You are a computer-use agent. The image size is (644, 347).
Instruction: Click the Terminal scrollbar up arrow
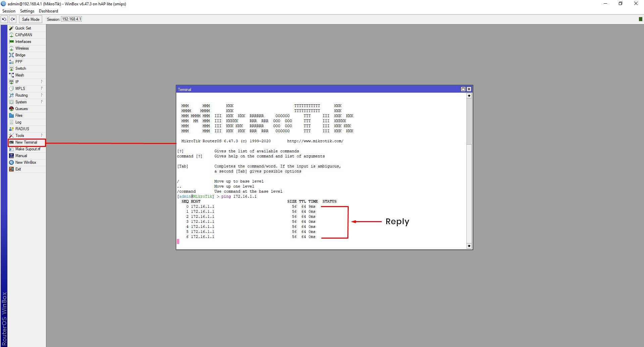tap(469, 96)
